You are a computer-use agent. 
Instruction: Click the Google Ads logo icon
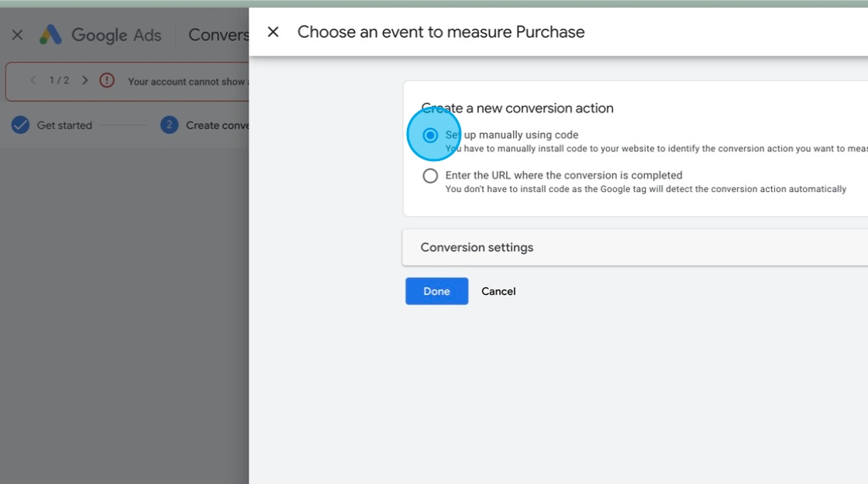point(52,34)
